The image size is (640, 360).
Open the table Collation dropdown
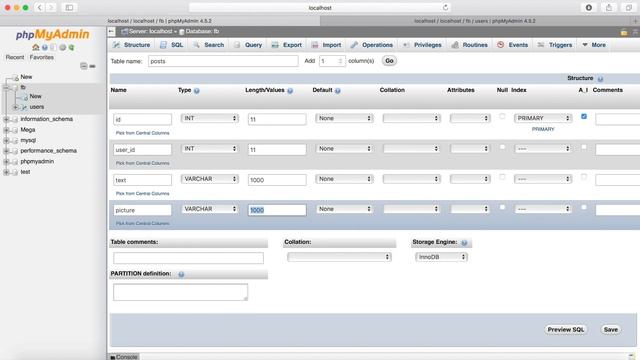[339, 257]
